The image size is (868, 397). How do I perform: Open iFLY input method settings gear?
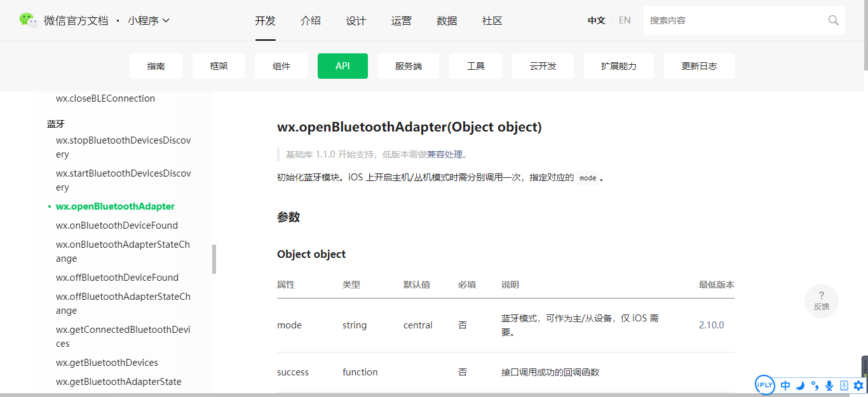coord(858,385)
